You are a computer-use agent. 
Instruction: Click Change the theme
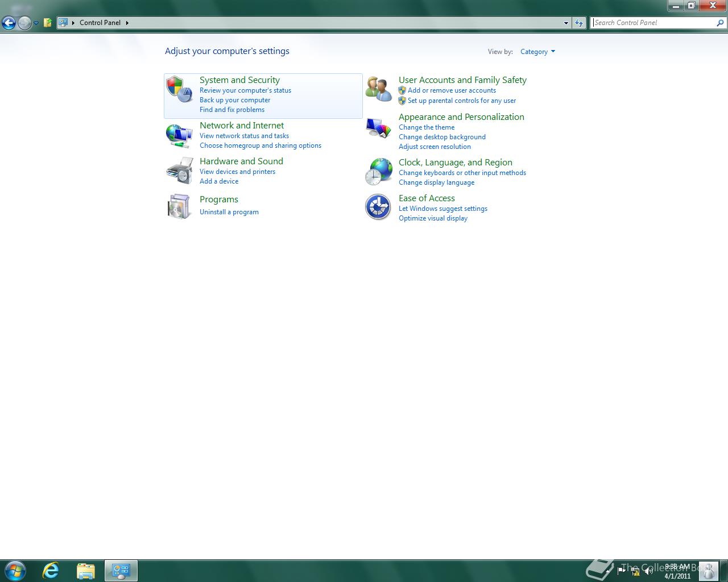[x=427, y=127]
